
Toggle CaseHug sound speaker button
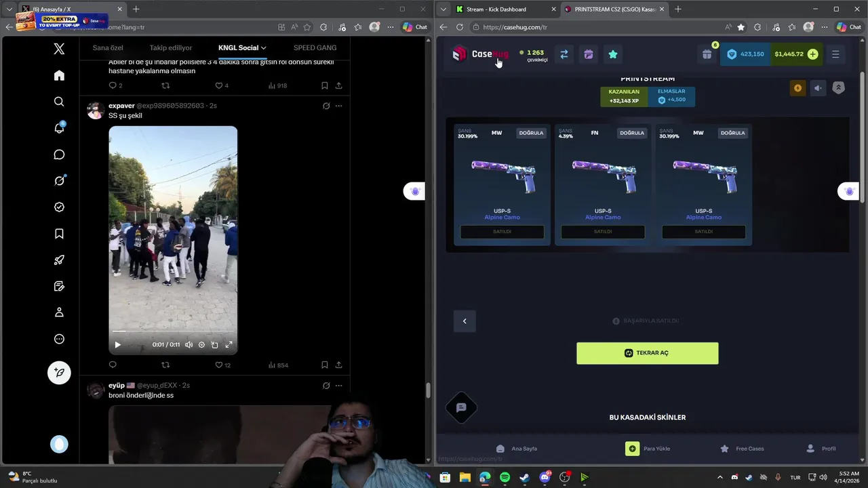[818, 88]
